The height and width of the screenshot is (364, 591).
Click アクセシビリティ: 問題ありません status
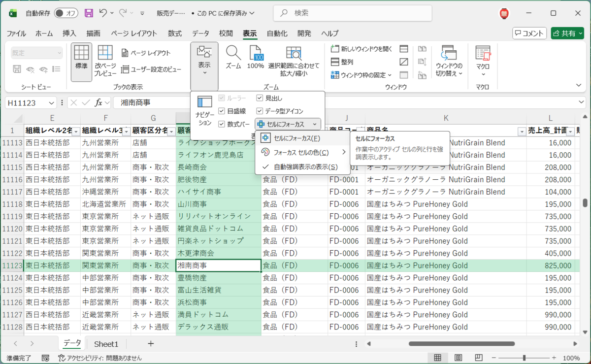(100, 358)
